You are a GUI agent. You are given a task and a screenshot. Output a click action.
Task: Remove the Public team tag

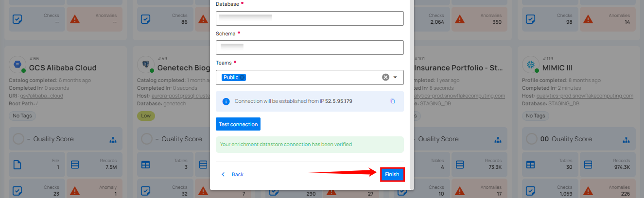(x=242, y=77)
